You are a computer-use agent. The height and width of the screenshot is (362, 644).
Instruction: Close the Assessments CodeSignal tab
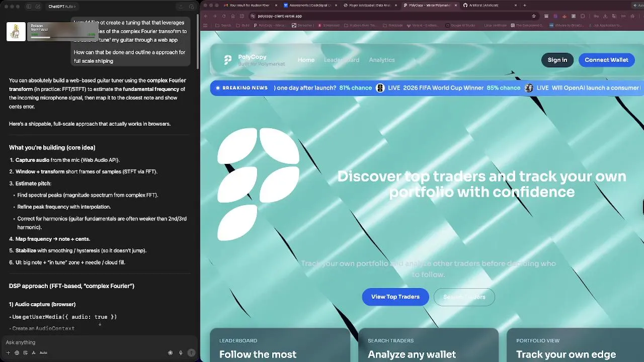(x=336, y=6)
